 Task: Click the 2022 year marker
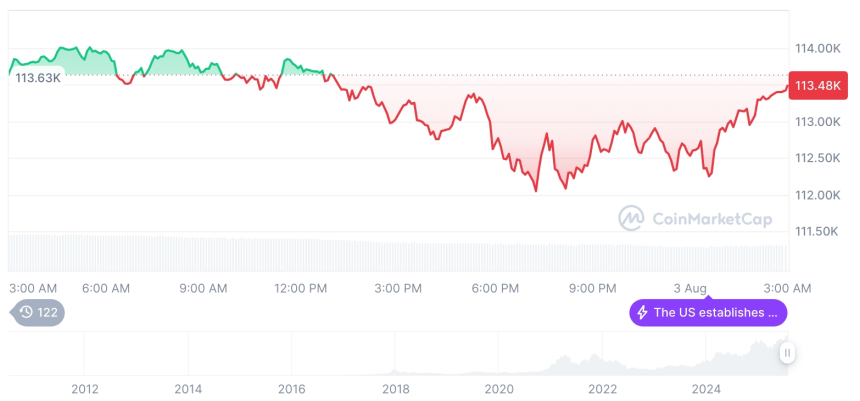point(602,388)
